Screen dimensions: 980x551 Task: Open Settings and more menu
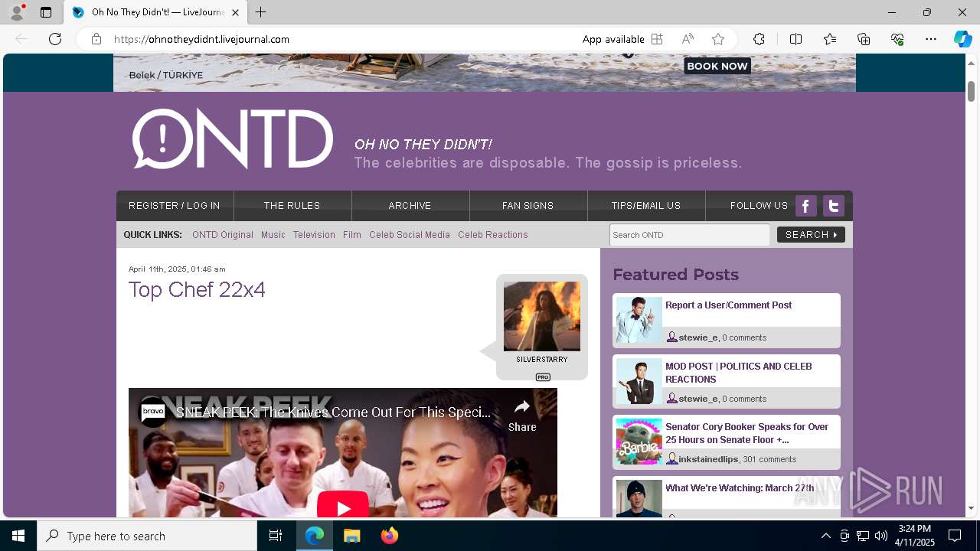(931, 39)
